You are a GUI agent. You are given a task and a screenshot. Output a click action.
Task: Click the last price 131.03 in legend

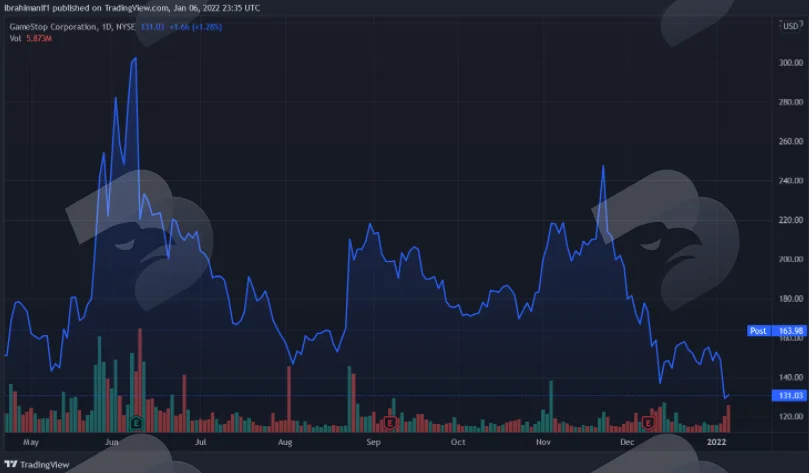click(152, 27)
